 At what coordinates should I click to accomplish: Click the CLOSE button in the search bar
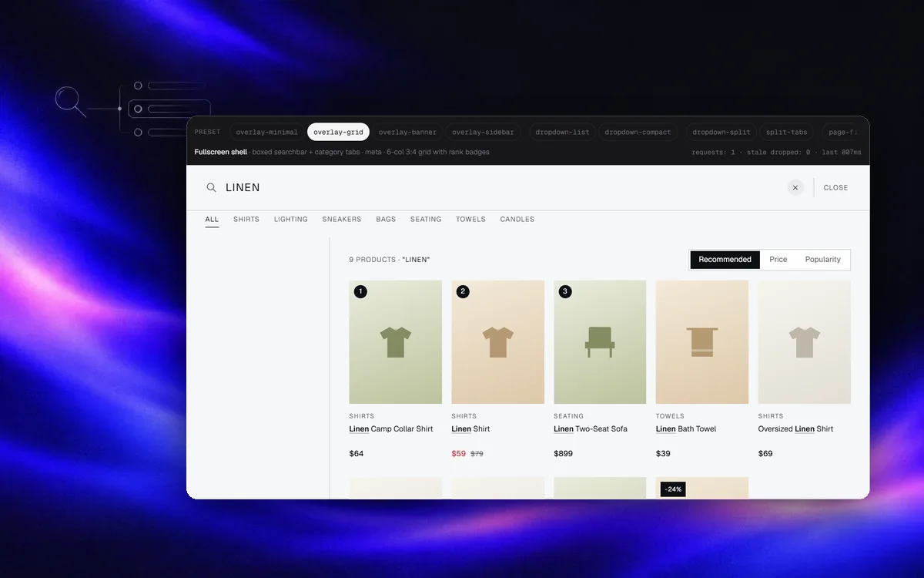[x=835, y=187]
